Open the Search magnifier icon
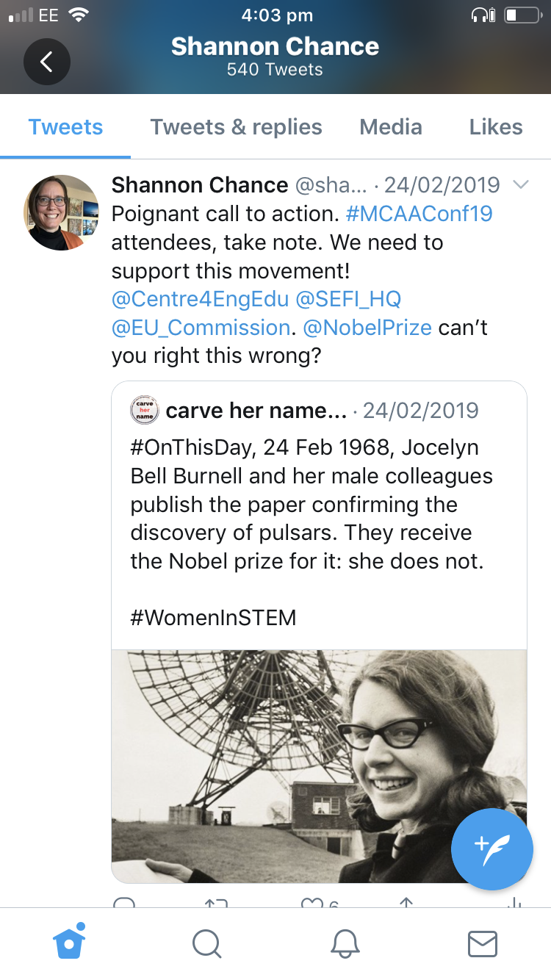The width and height of the screenshot is (551, 980). (206, 943)
